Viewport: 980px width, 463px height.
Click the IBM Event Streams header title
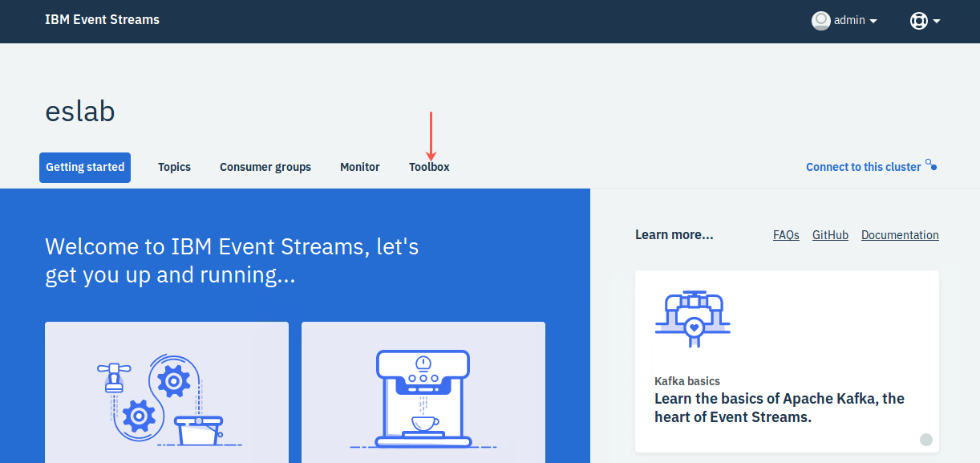point(102,20)
